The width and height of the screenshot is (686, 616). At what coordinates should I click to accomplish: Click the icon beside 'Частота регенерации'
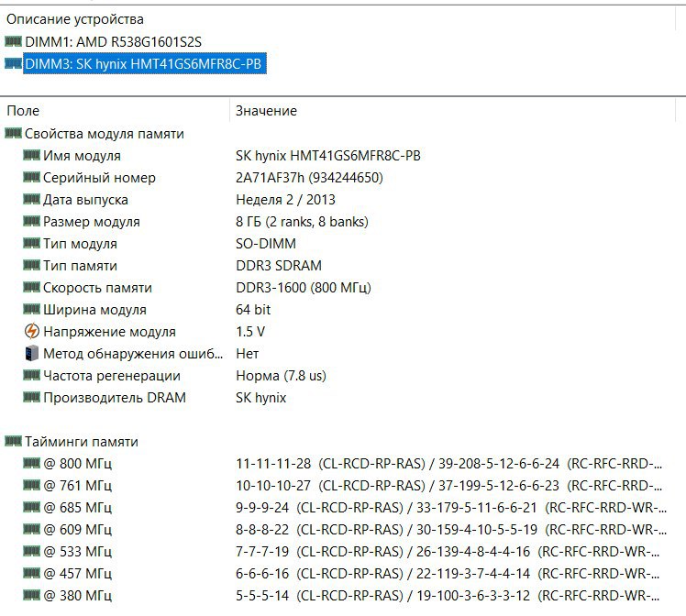tap(31, 375)
